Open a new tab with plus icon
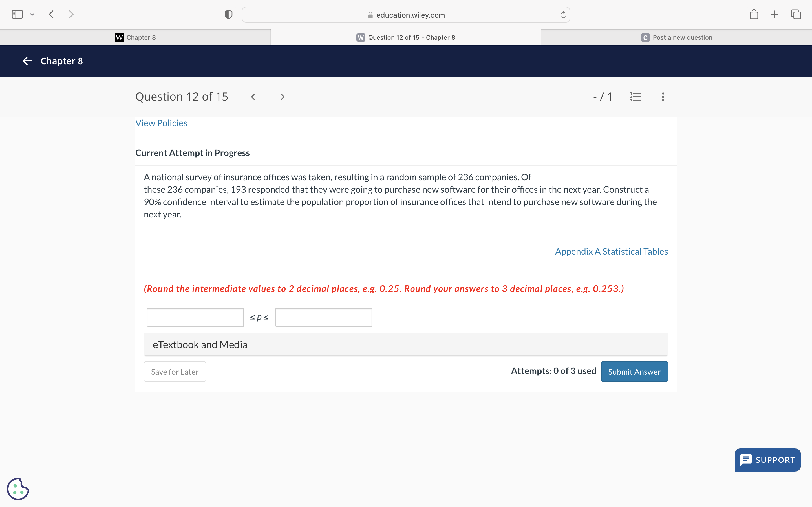This screenshot has height=507, width=812. (775, 14)
